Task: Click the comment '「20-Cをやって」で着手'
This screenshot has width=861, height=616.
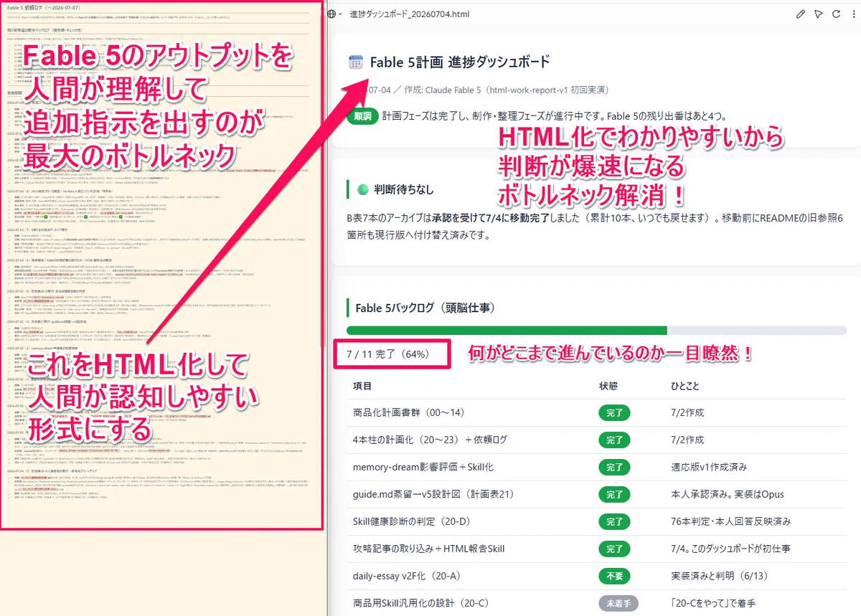Action: pyautogui.click(x=712, y=603)
